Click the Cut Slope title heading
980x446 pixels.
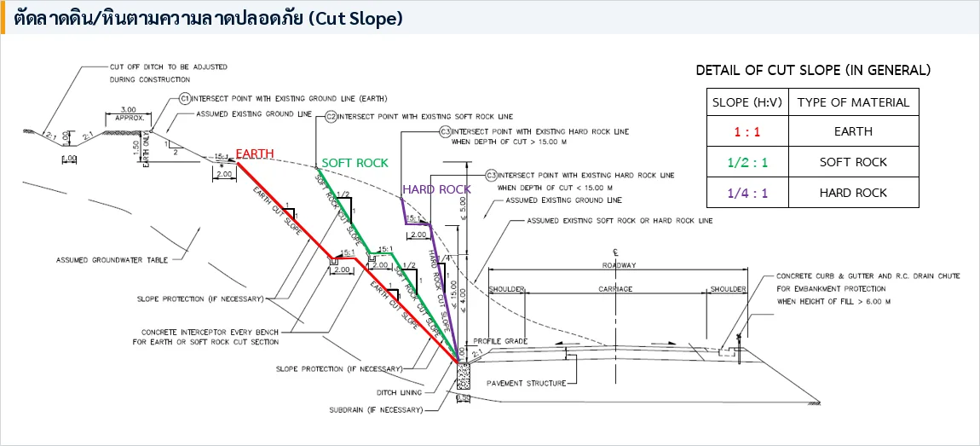[x=208, y=19]
